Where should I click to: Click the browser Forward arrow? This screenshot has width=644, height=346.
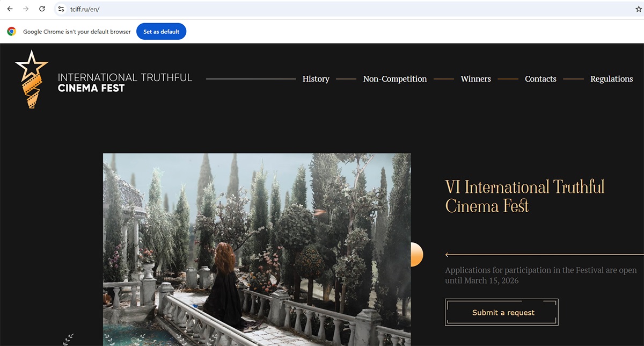[26, 9]
